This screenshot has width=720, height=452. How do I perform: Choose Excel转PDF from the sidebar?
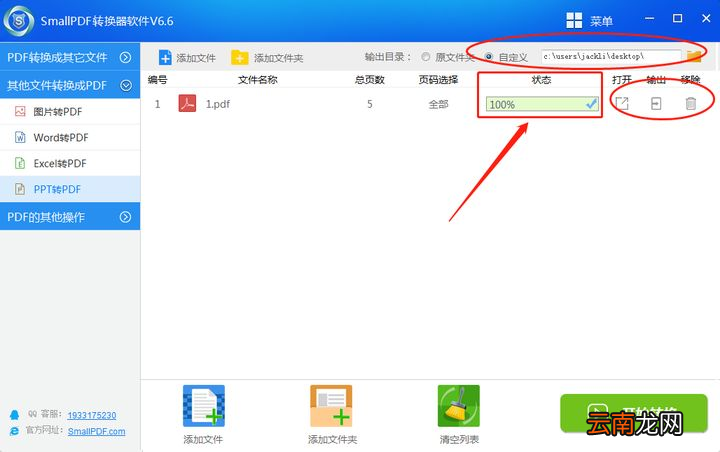60,163
